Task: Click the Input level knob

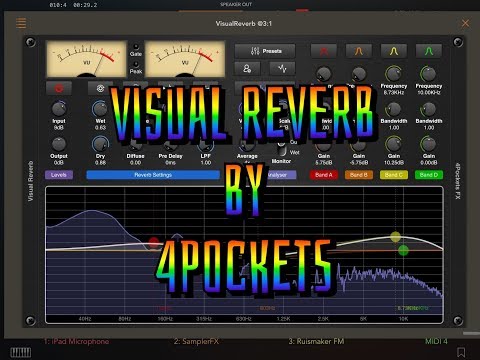Action: (x=59, y=109)
